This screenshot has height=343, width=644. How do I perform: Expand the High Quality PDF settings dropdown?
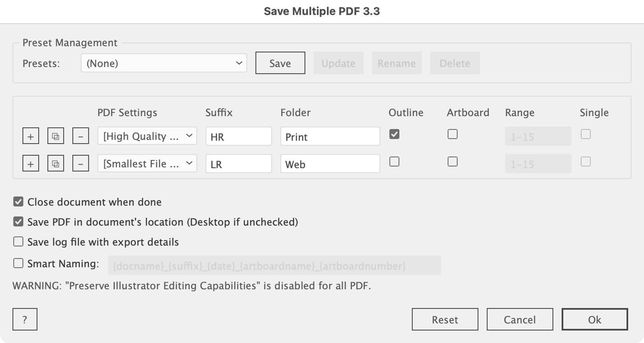(x=147, y=136)
